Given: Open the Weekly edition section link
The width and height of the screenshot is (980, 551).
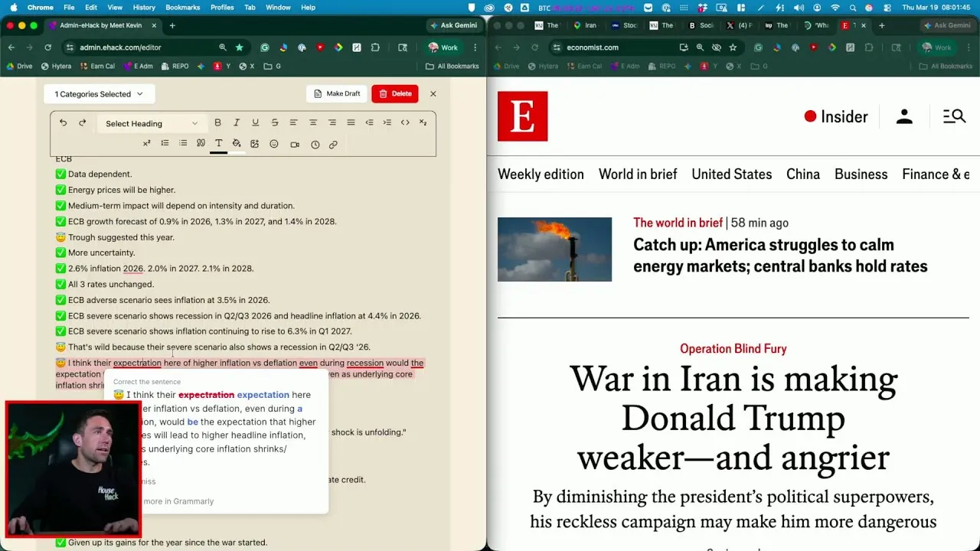Looking at the screenshot, I should pyautogui.click(x=541, y=174).
